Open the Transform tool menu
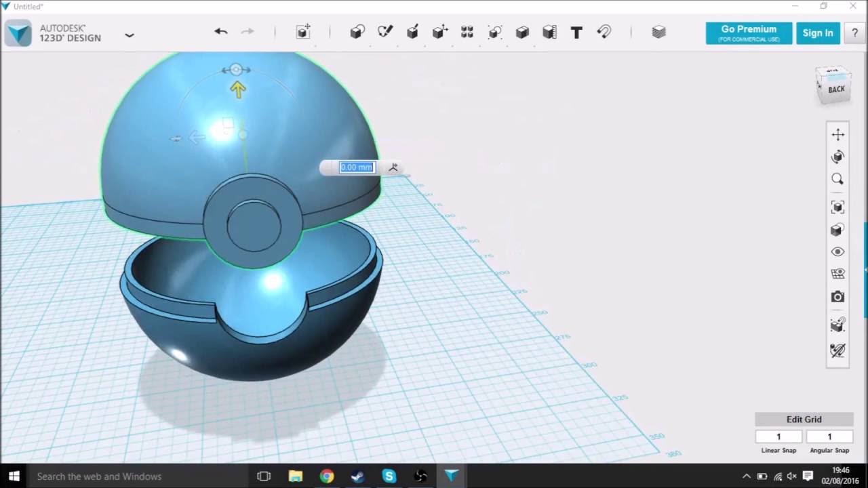The height and width of the screenshot is (488, 868). (303, 32)
